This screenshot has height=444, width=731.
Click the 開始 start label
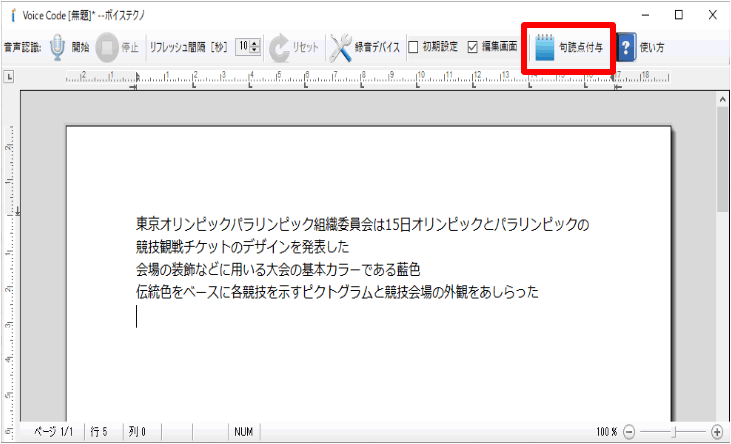80,47
